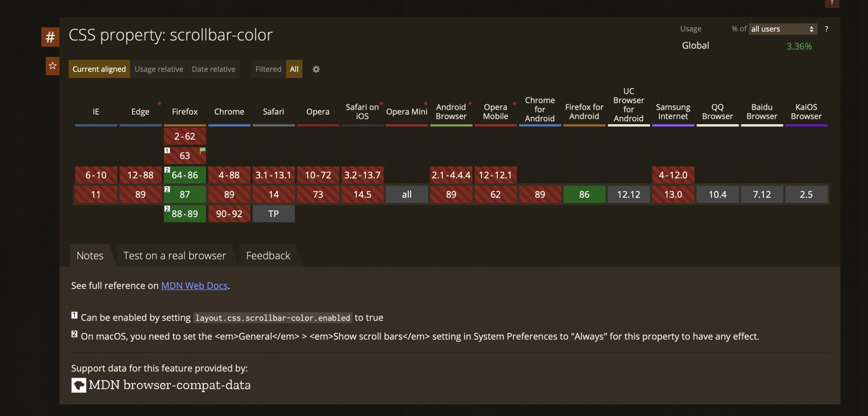The width and height of the screenshot is (868, 416).
Task: Choose All browsers option
Action: tap(294, 69)
